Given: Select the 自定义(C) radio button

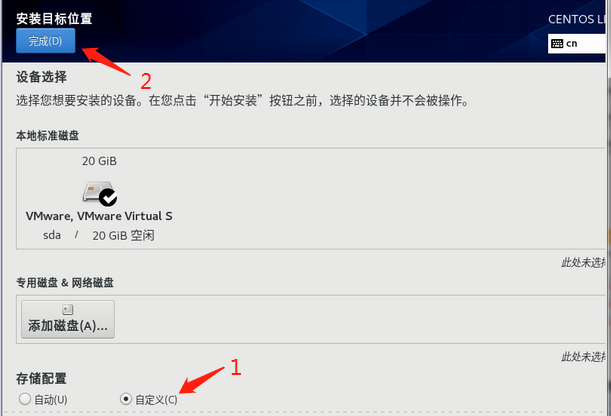Looking at the screenshot, I should click(126, 399).
